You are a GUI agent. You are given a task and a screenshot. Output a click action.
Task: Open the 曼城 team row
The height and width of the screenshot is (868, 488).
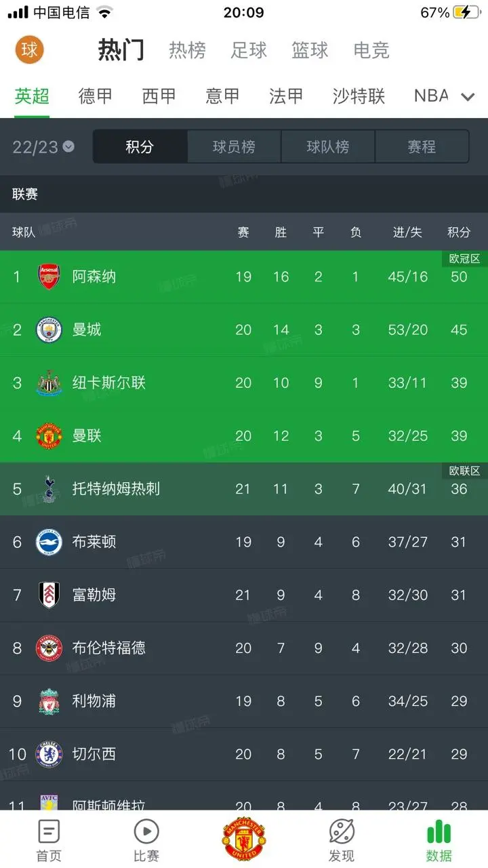point(244,330)
